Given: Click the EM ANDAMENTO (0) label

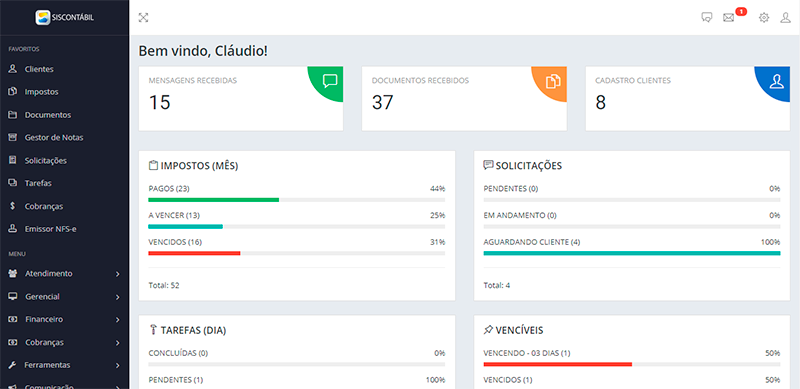Looking at the screenshot, I should pos(520,215).
